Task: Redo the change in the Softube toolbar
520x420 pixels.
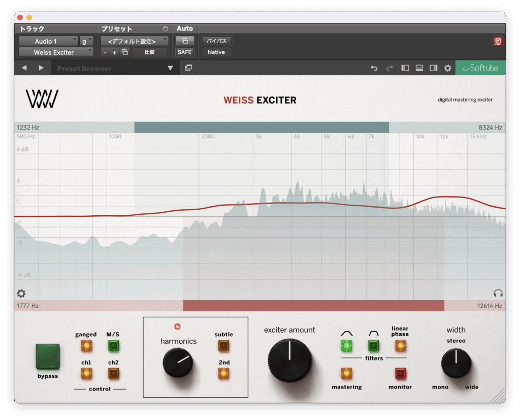Action: click(389, 68)
